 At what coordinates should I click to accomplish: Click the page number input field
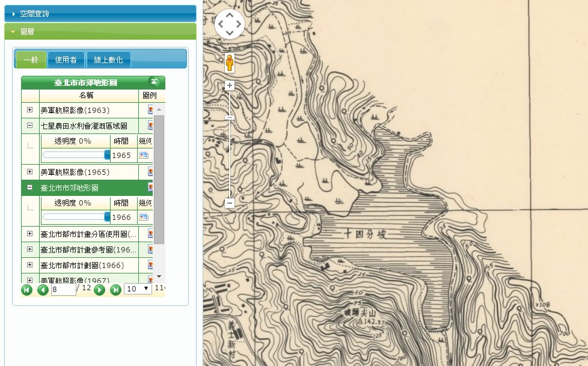pyautogui.click(x=63, y=289)
